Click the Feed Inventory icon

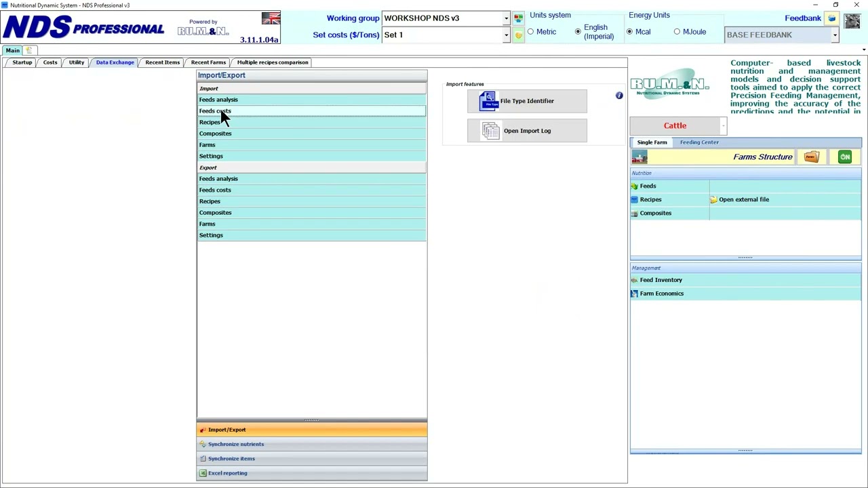(635, 280)
